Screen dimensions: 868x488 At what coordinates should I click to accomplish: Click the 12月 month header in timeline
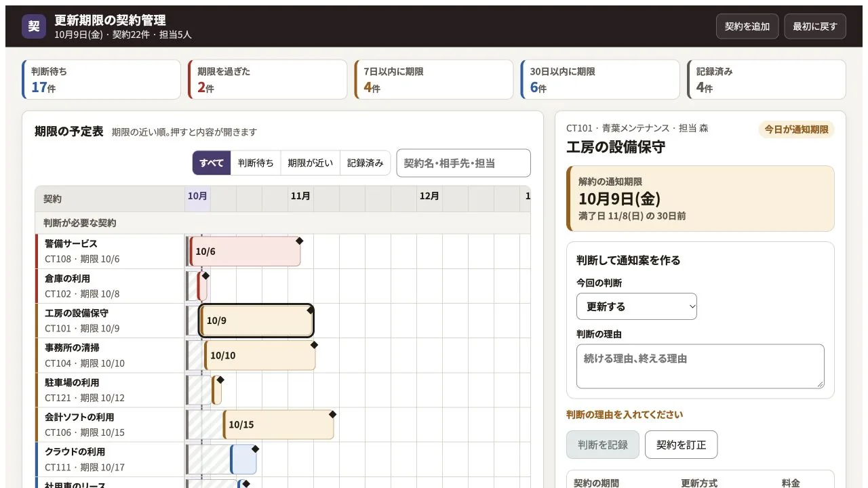click(x=429, y=196)
